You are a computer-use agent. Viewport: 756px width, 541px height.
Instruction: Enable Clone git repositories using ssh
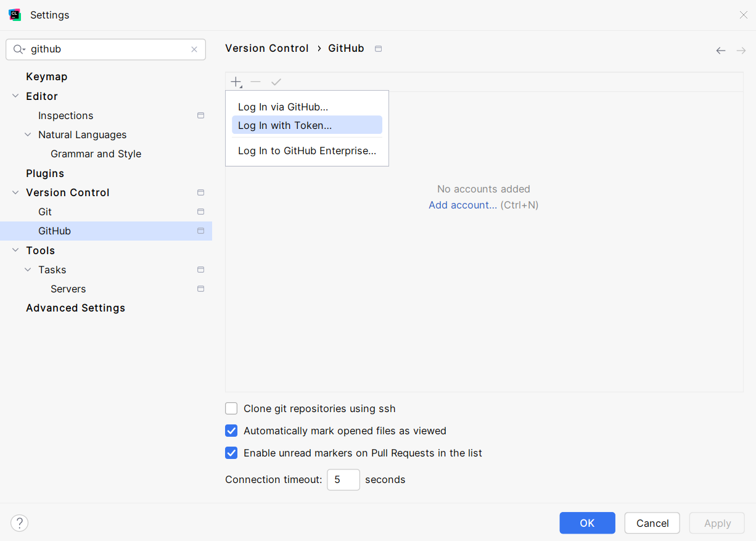231,408
